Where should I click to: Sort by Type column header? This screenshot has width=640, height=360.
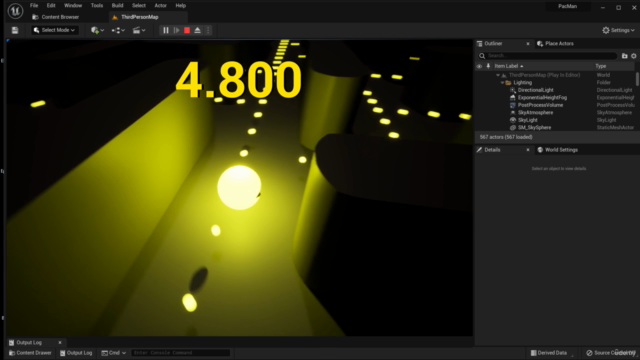[600, 66]
